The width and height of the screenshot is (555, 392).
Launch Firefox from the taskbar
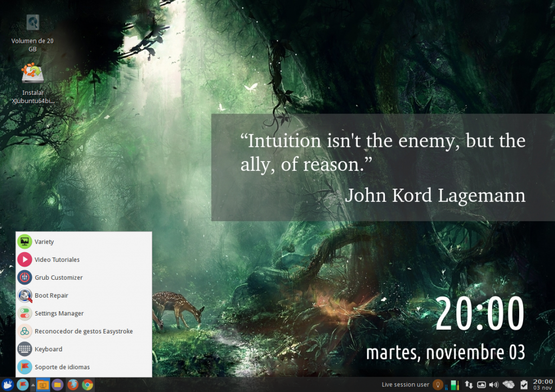tap(73, 384)
